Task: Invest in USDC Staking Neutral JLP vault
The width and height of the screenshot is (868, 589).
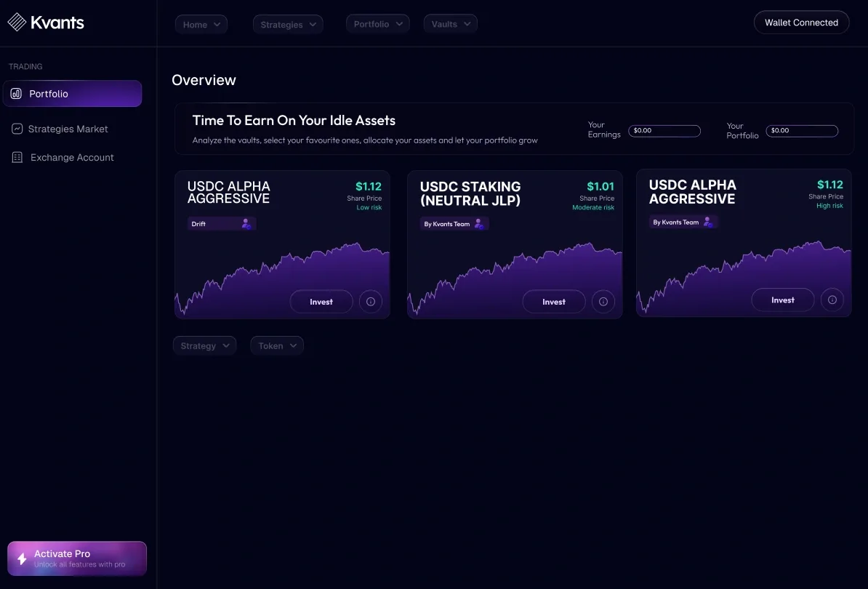Action: [x=554, y=302]
